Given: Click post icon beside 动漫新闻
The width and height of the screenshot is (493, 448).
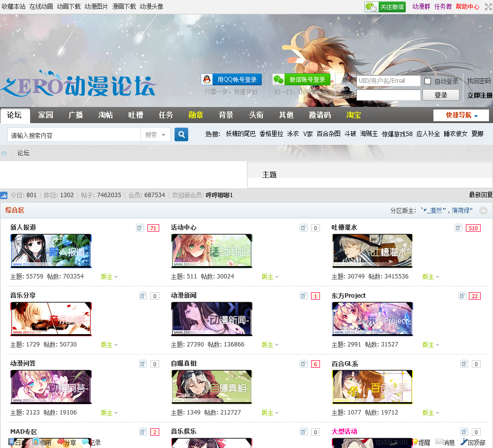Looking at the screenshot, I should pos(303,296).
